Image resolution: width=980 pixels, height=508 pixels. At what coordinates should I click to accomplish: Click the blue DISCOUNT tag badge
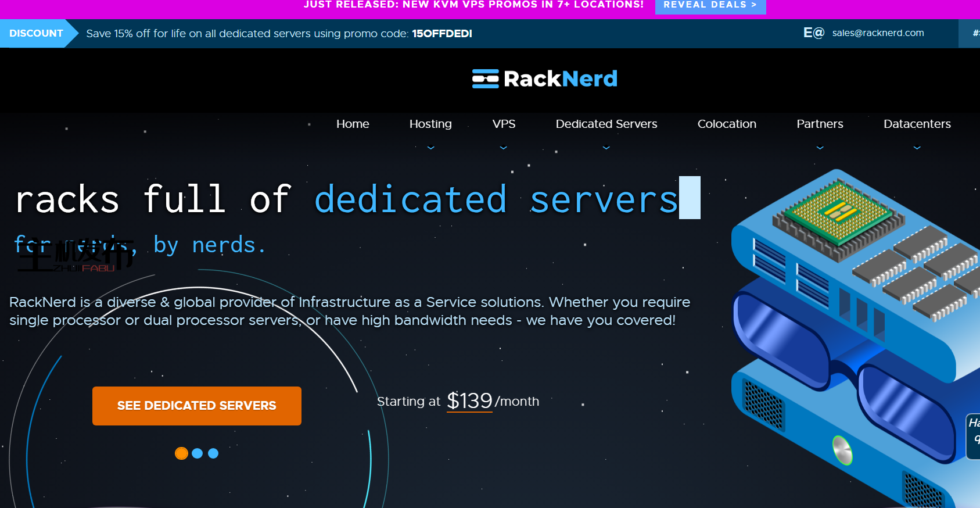click(36, 33)
